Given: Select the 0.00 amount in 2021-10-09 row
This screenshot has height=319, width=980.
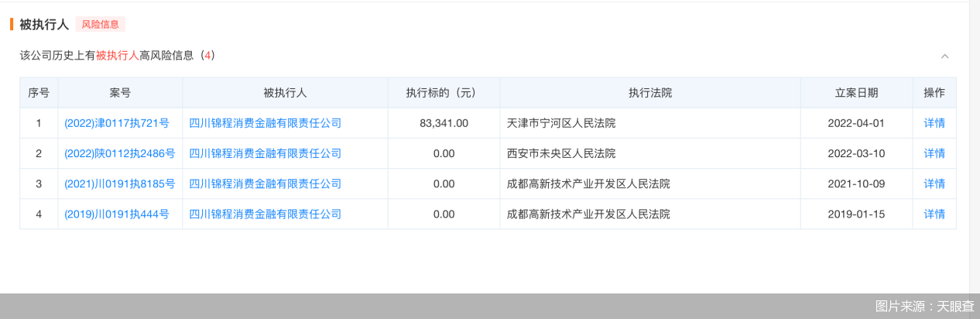Looking at the screenshot, I should 444,184.
